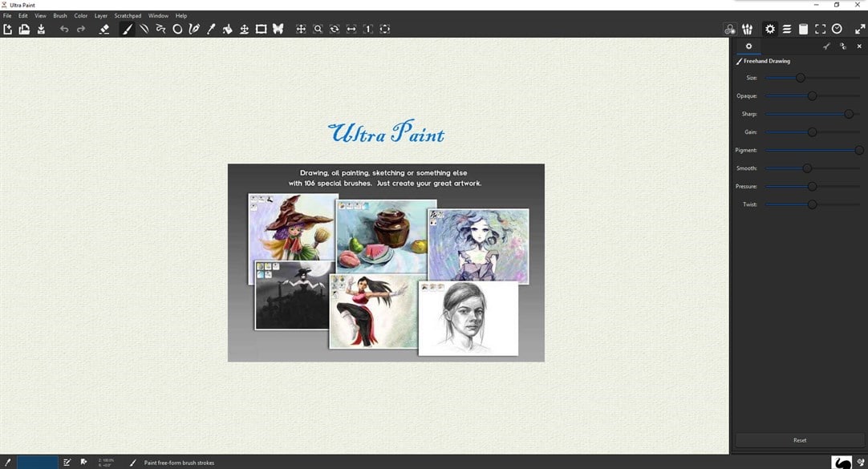868x469 pixels.
Task: Select the Eraser tool
Action: pos(104,29)
